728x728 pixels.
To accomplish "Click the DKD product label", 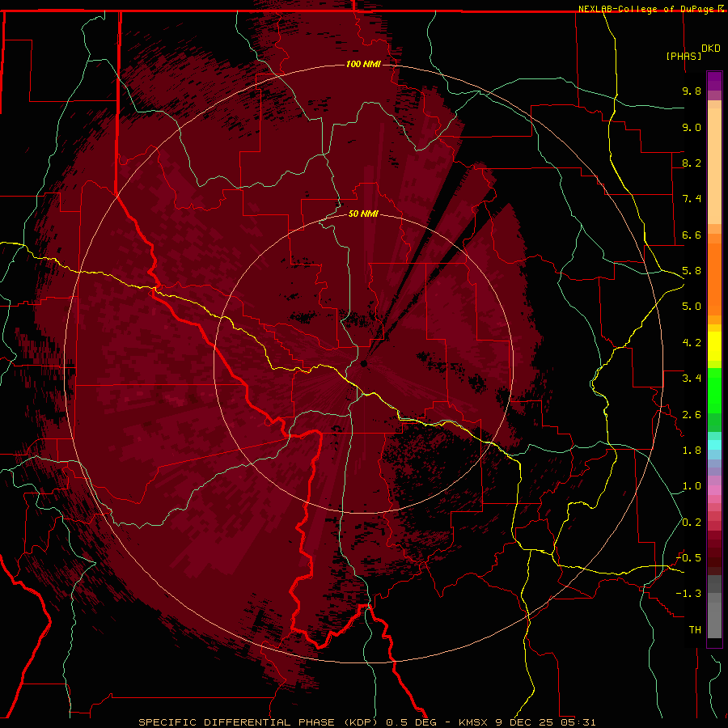I will [x=710, y=49].
